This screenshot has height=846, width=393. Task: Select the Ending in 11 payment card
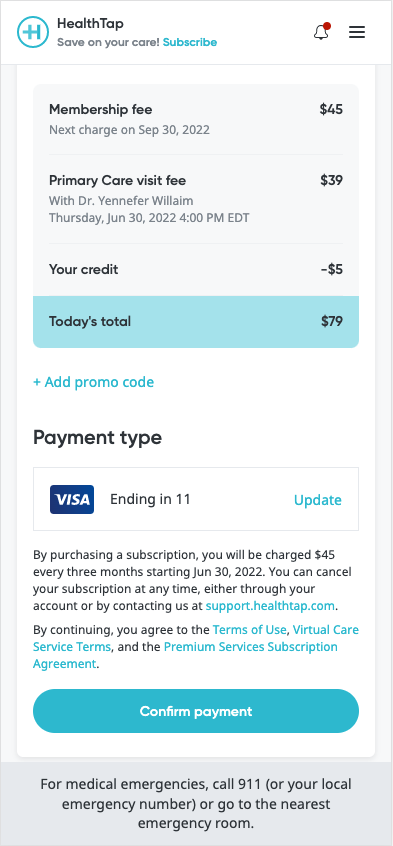click(x=196, y=499)
